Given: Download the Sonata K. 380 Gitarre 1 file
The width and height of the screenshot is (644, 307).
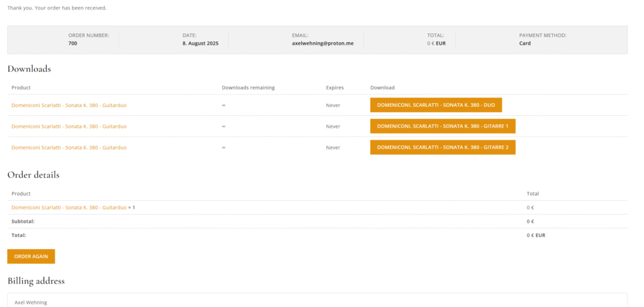Looking at the screenshot, I should pos(443,126).
